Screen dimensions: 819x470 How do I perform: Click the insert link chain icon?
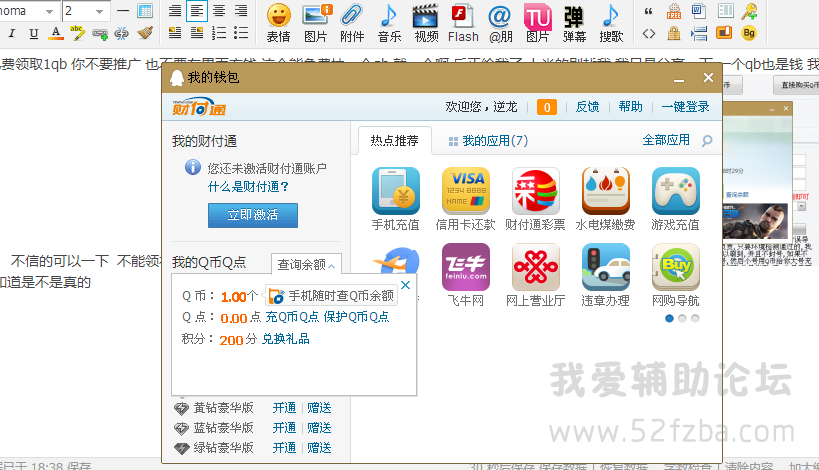(99, 34)
